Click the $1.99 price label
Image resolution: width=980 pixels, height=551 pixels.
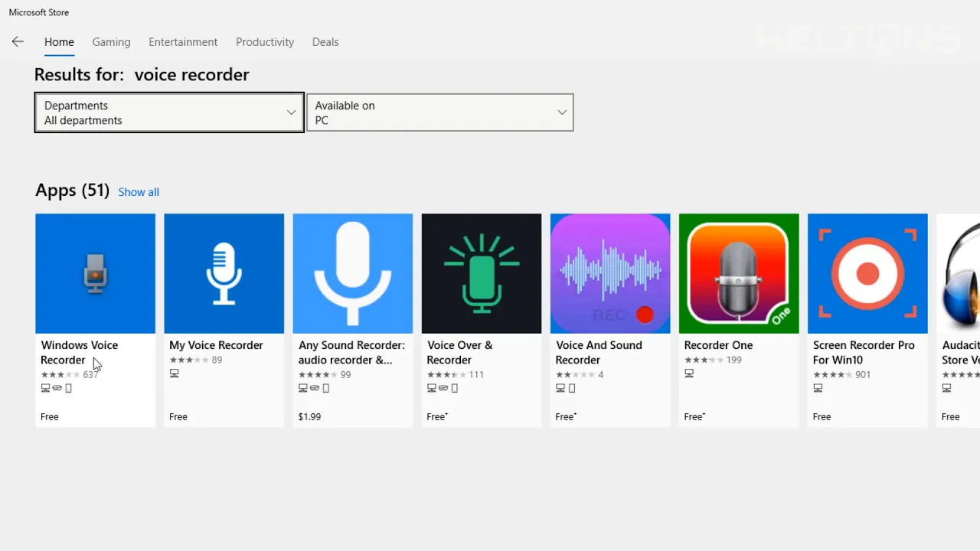tap(309, 417)
